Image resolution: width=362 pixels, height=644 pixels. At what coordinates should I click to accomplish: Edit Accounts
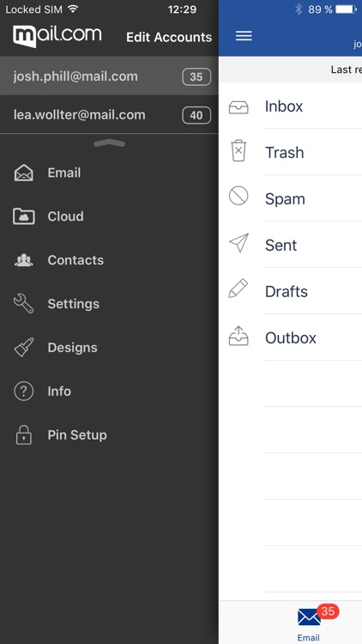169,37
